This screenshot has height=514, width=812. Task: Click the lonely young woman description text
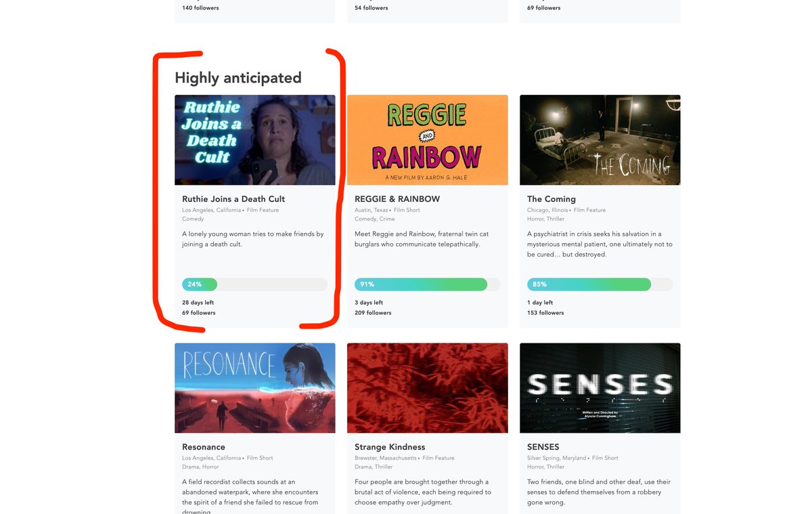point(253,239)
